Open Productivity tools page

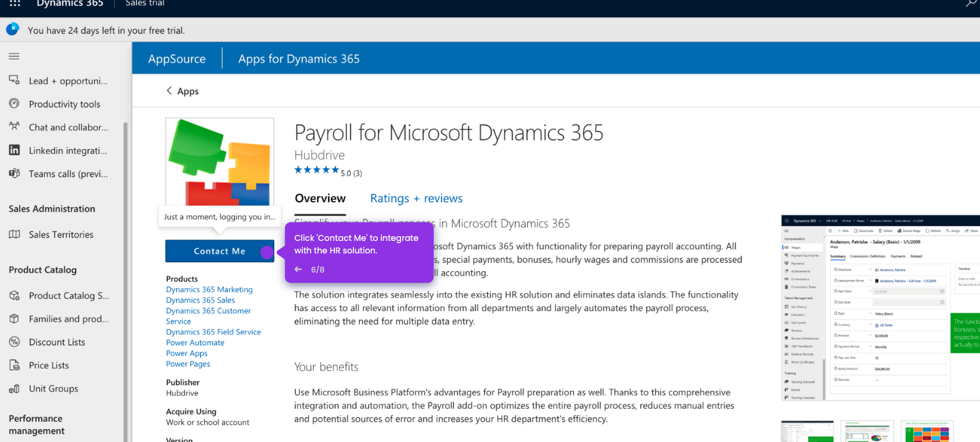[x=63, y=104]
